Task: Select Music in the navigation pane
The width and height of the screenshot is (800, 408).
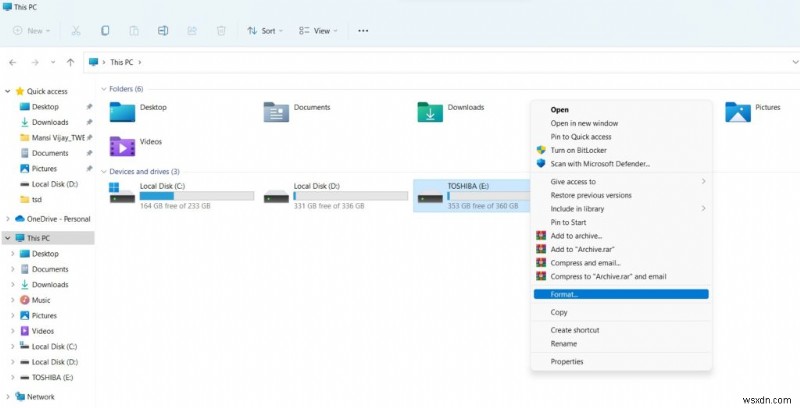Action: click(41, 300)
